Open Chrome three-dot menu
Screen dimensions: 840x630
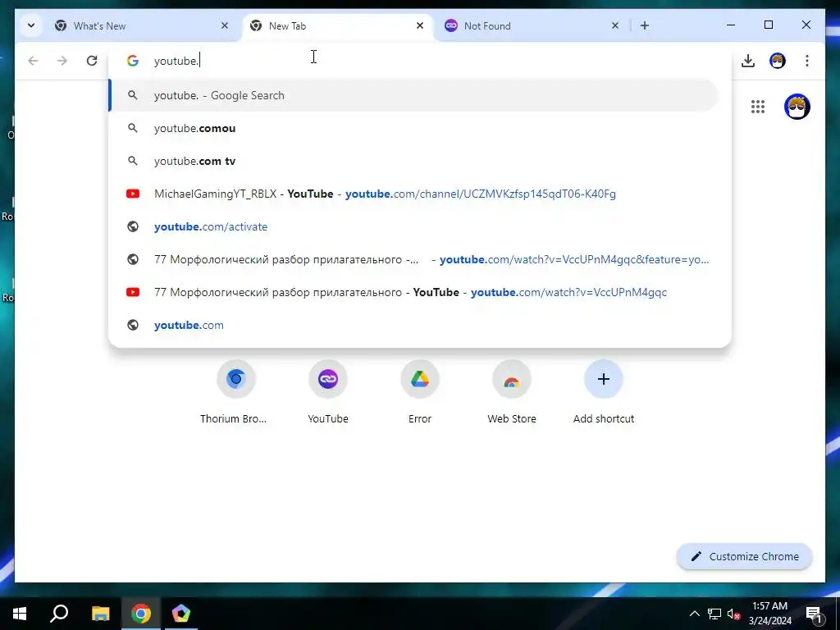(x=807, y=61)
